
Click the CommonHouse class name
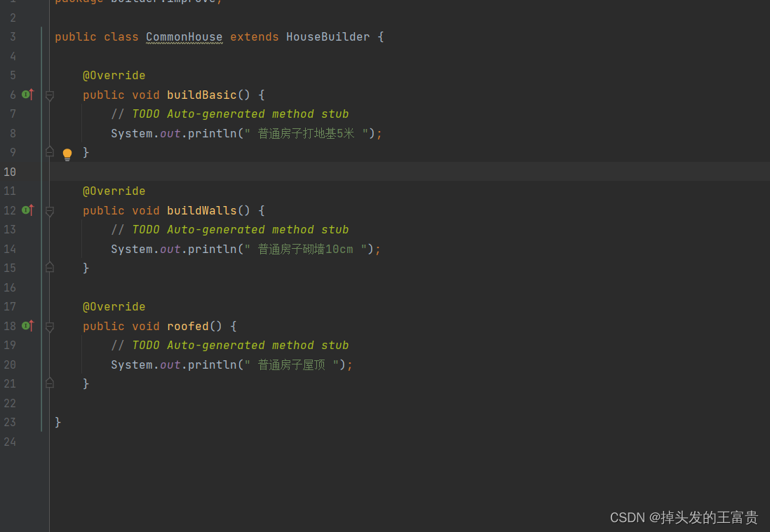(184, 37)
